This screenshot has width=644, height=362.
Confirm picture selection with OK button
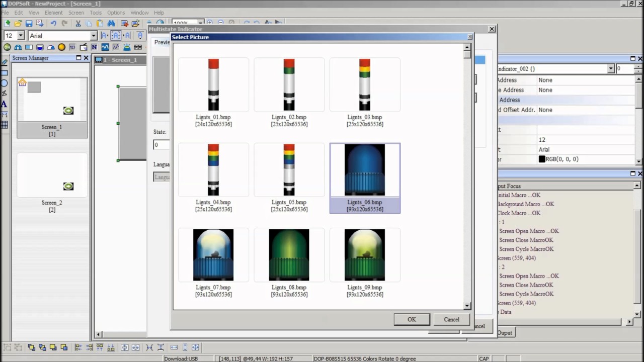tap(412, 319)
